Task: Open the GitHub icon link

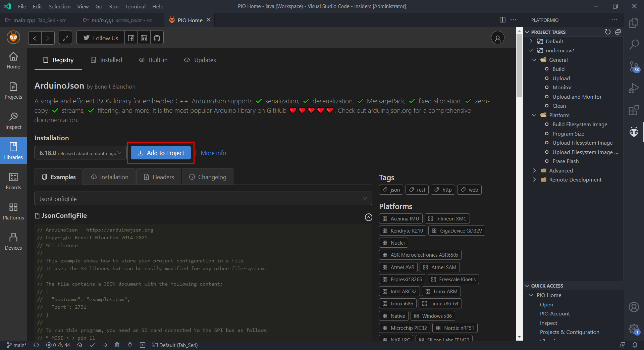Action: [157, 38]
